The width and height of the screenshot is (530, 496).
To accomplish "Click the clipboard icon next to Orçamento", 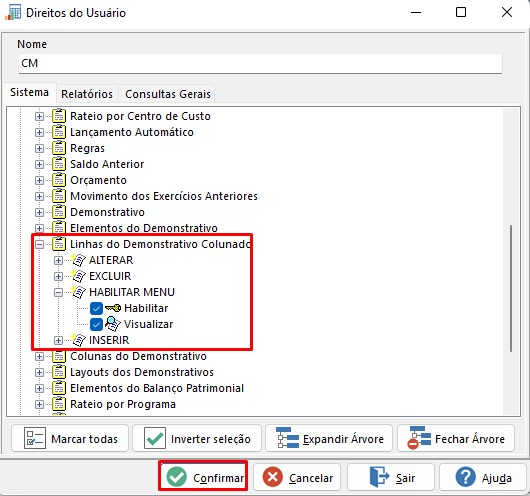I will [x=59, y=180].
